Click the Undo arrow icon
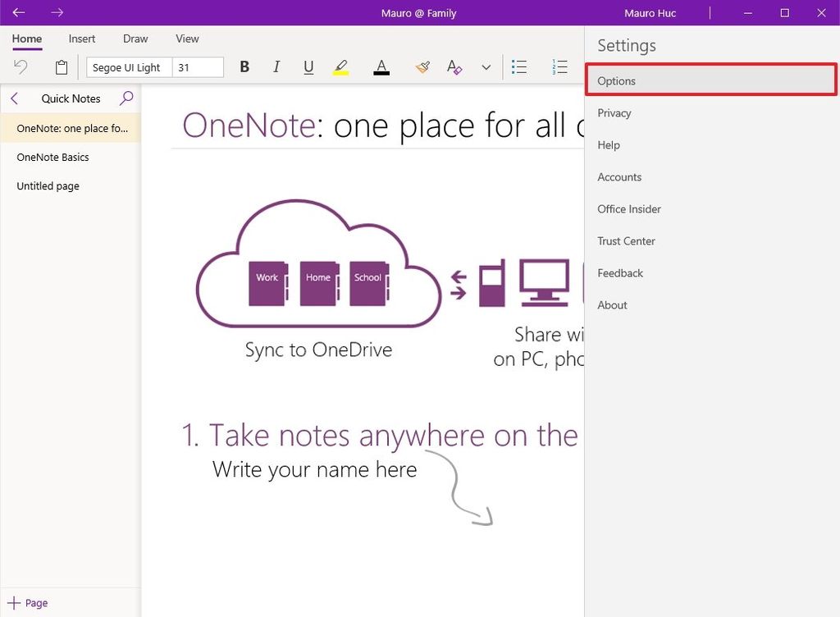The image size is (840, 617). pos(21,67)
